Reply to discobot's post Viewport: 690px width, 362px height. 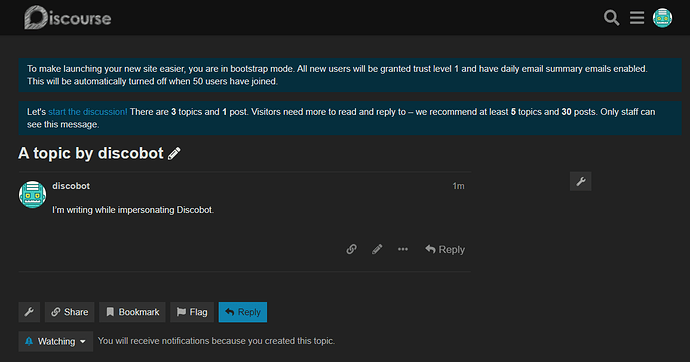[445, 249]
